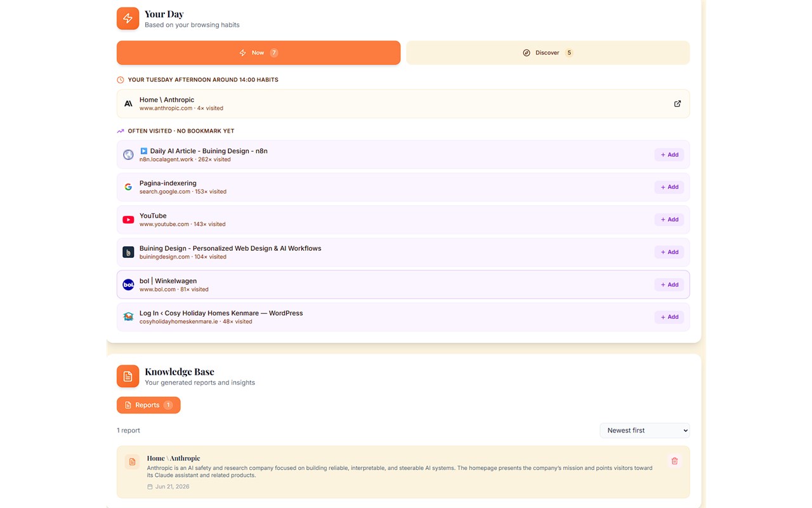Open the Pagina-indexering entry

pyautogui.click(x=403, y=187)
